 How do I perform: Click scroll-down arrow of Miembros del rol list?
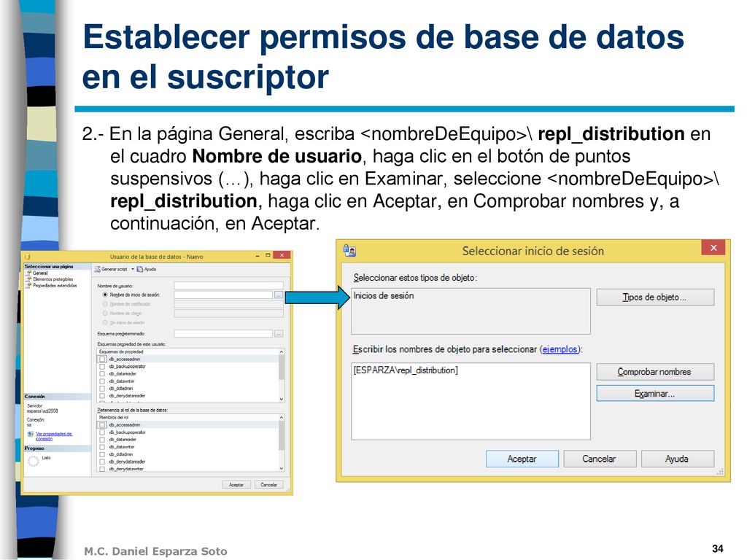point(282,469)
